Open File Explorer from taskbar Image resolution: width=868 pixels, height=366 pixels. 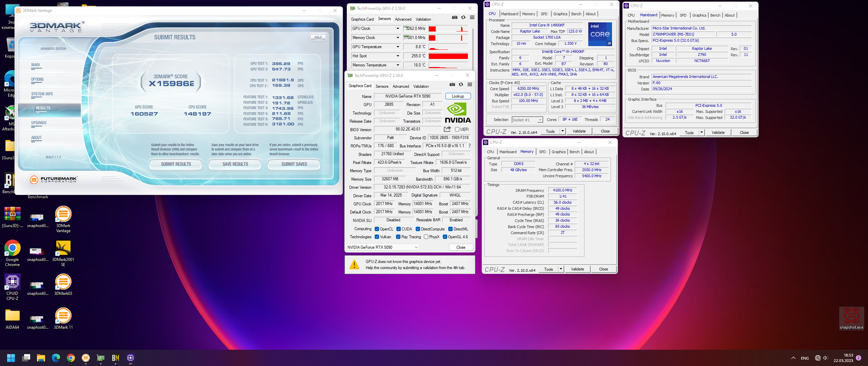click(x=41, y=358)
